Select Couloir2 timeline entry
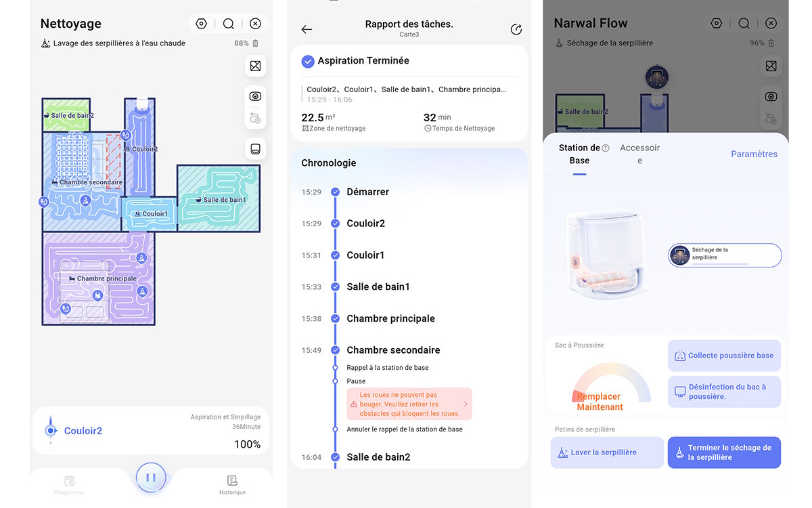Image resolution: width=812 pixels, height=508 pixels. click(365, 224)
